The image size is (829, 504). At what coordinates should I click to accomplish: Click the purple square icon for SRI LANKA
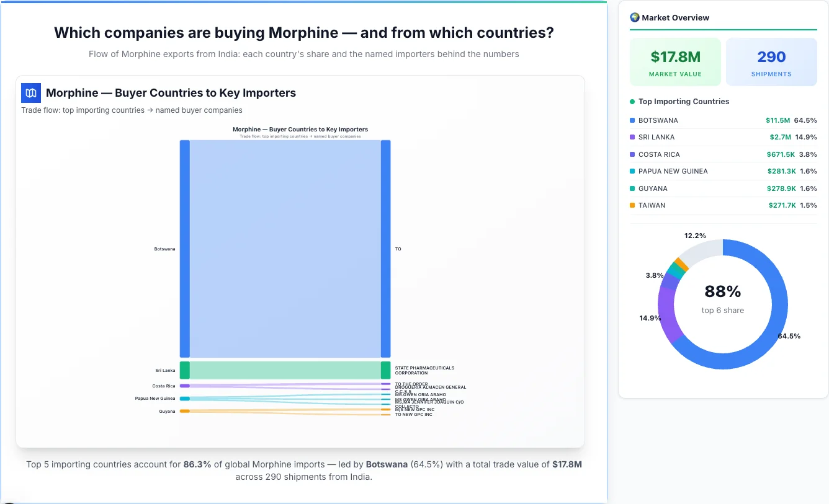634,137
